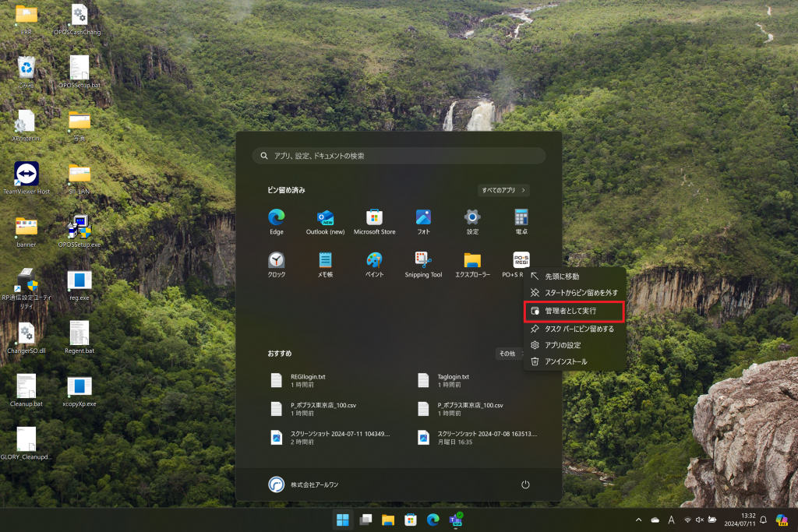Select 管理者として実行 from context menu
Viewport: 798px width, 532px height.
(574, 311)
